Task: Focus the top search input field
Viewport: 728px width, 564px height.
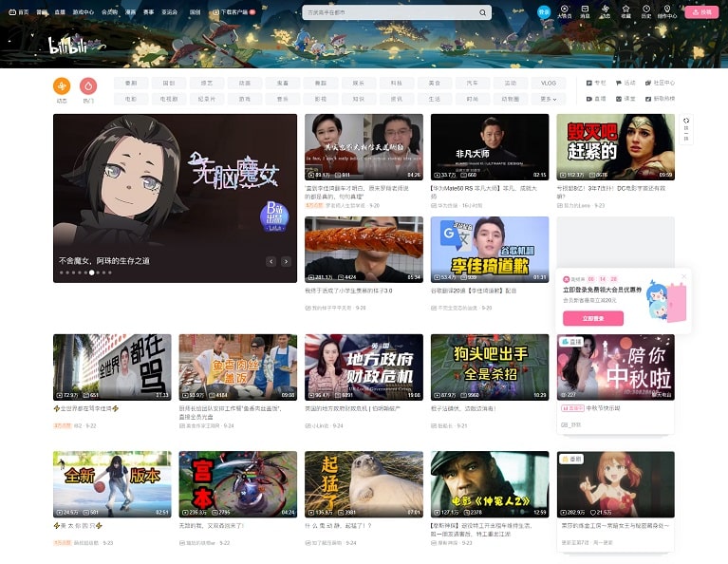Action: coord(390,12)
